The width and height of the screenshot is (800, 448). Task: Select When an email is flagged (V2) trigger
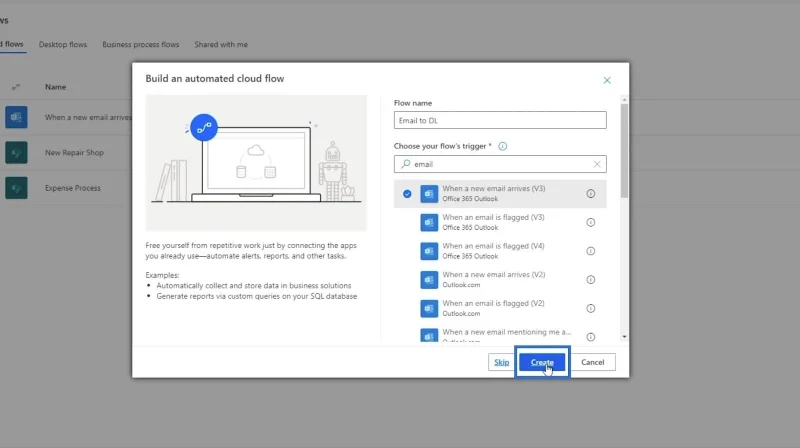point(500,308)
